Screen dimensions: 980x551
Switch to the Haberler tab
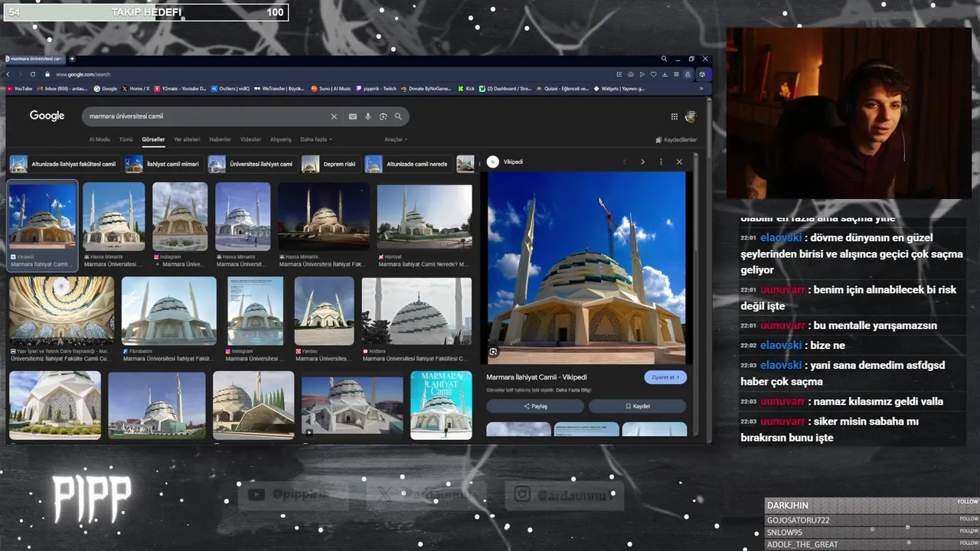(220, 139)
